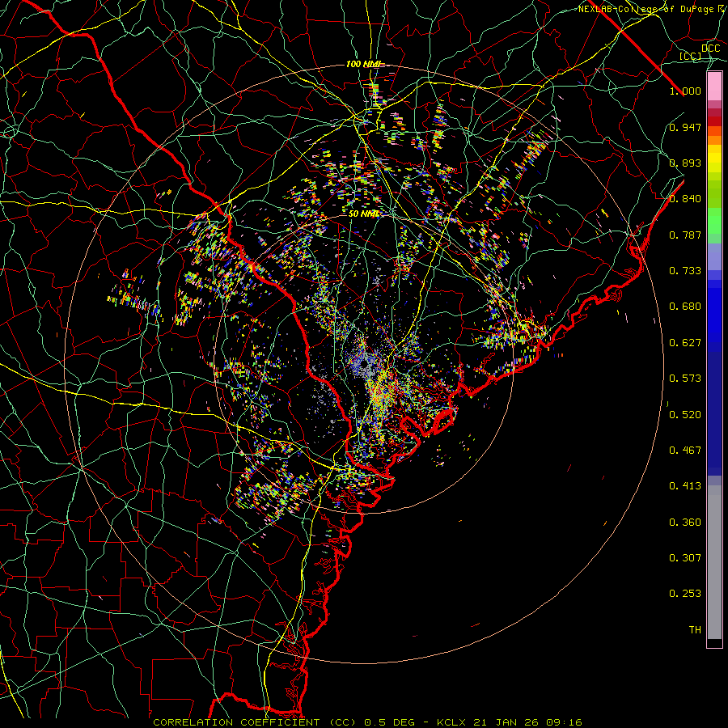Click the 0.627 scale value

click(685, 343)
